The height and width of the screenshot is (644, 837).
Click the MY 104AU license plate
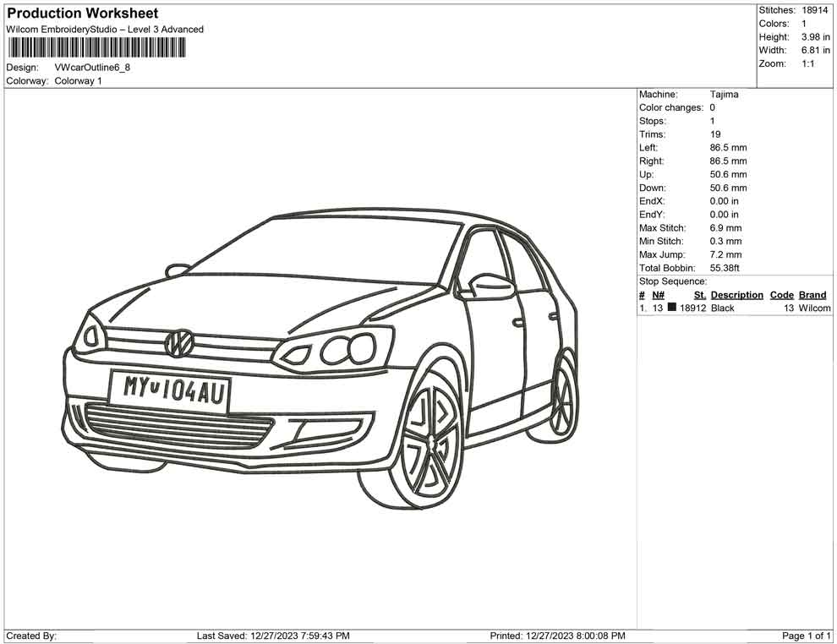click(x=170, y=389)
